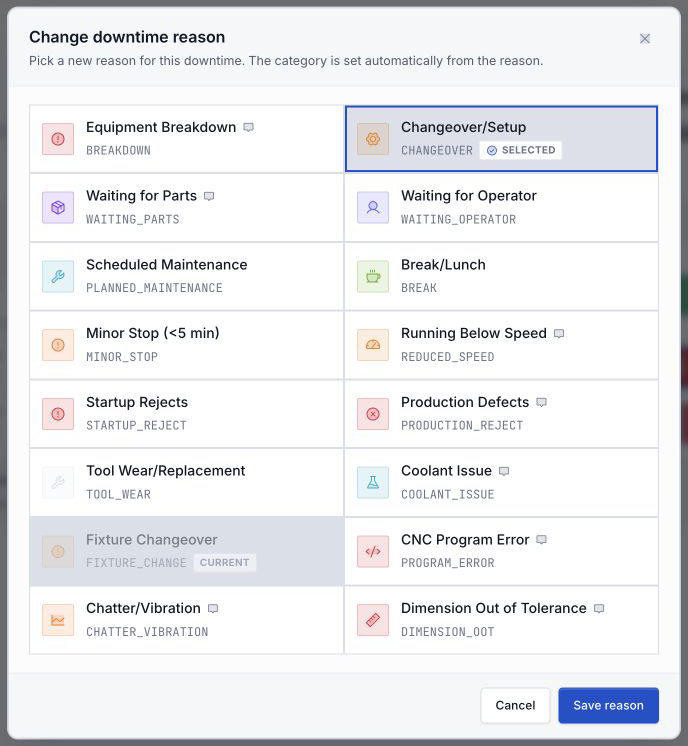Select the Startup Rejects reason
688x746 pixels.
pyautogui.click(x=187, y=414)
